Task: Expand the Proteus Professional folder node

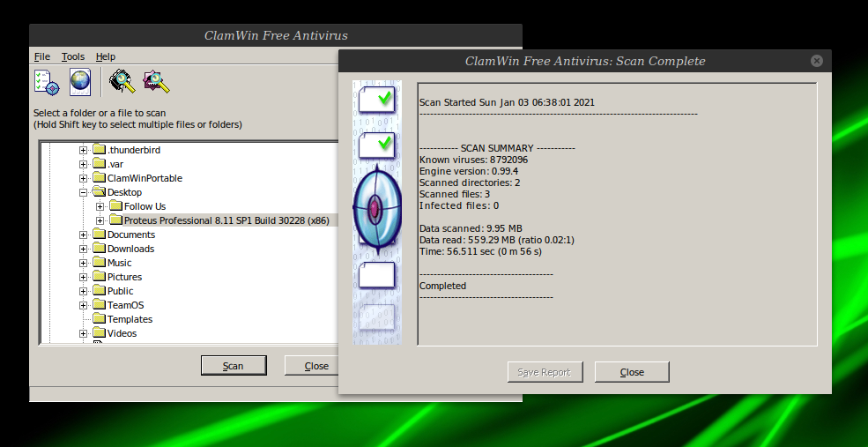Action: click(100, 220)
